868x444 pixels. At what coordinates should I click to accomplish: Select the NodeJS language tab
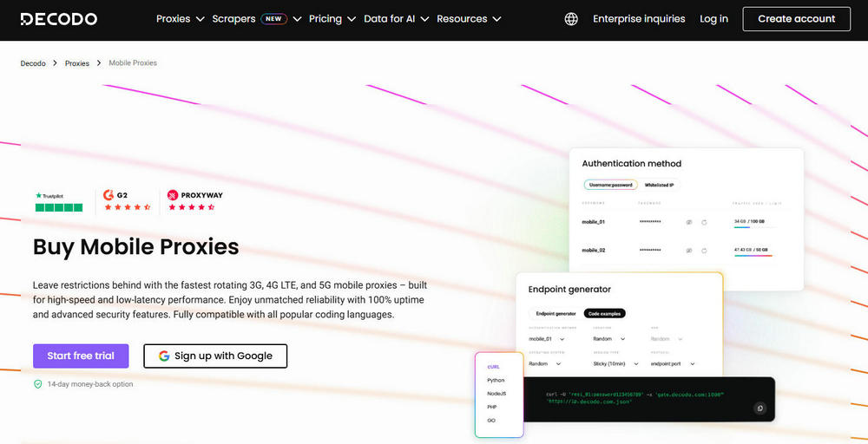click(496, 394)
